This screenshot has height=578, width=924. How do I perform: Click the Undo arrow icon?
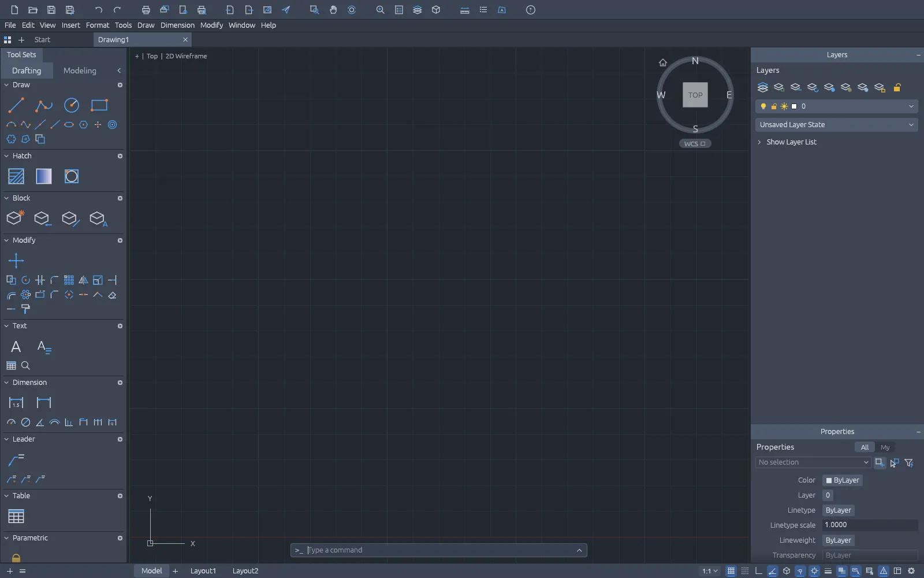[99, 10]
